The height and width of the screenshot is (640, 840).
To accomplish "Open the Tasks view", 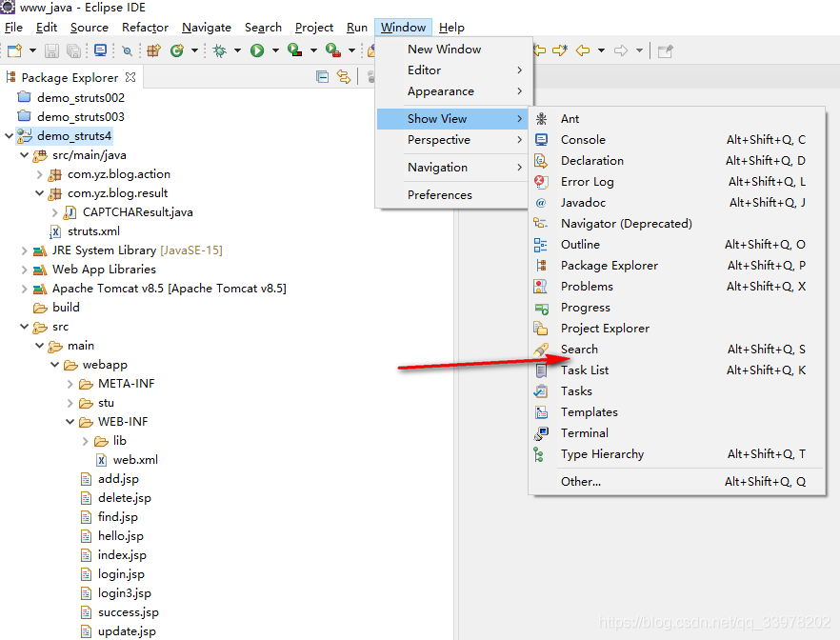I will pos(676,391).
